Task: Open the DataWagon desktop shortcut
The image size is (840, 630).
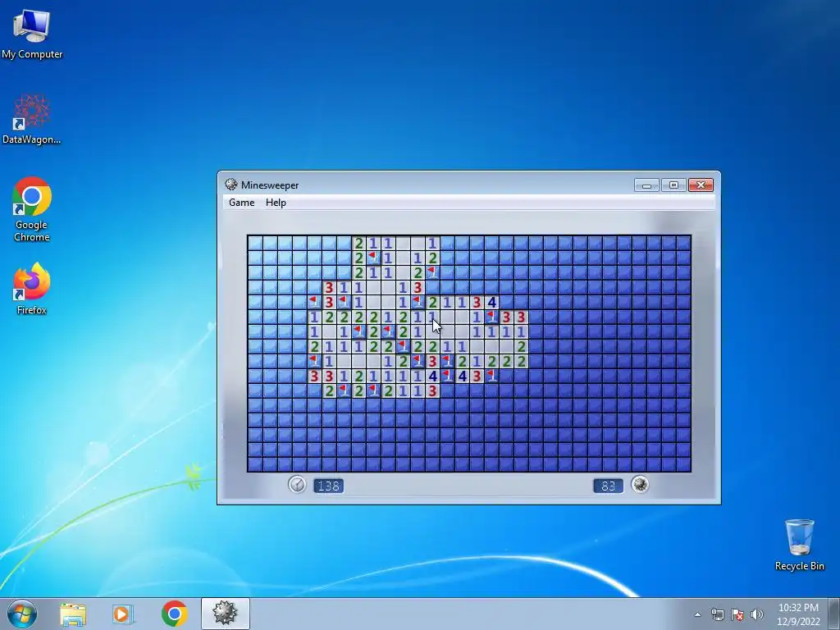Action: click(x=32, y=119)
